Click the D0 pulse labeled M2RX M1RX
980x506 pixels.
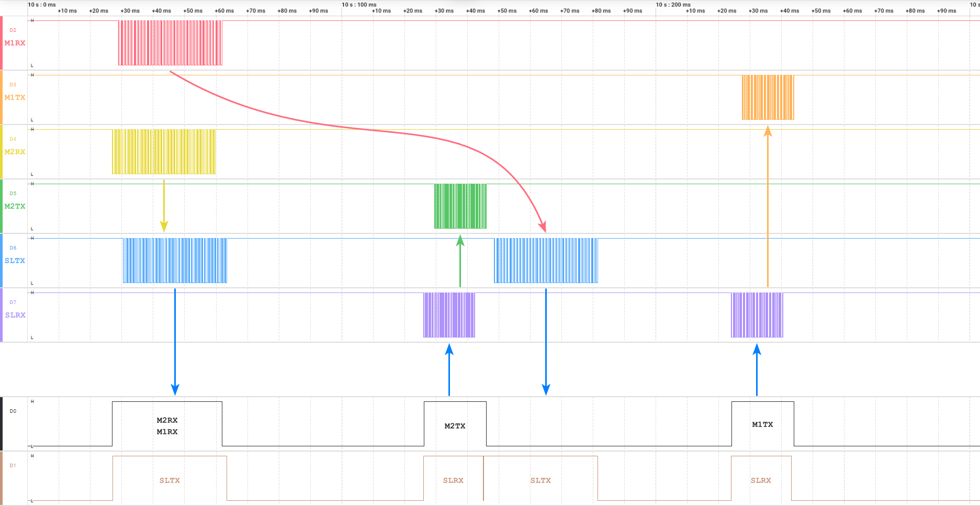(x=167, y=425)
